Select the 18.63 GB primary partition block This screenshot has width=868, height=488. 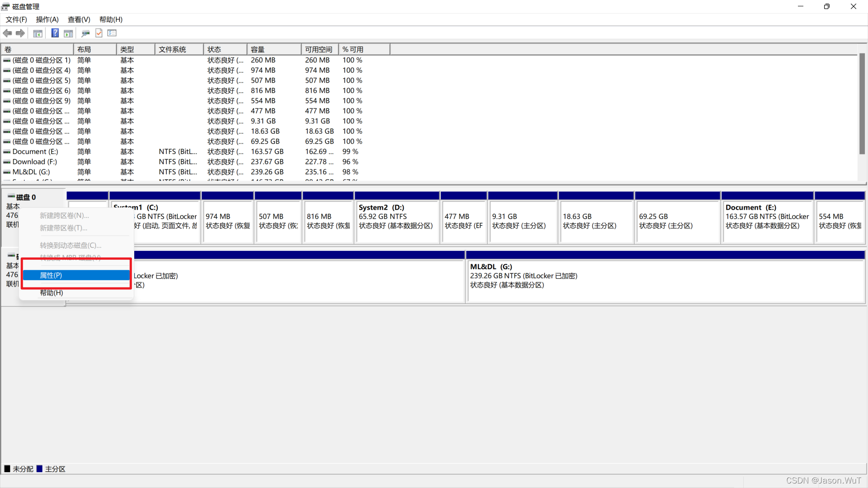pyautogui.click(x=596, y=218)
